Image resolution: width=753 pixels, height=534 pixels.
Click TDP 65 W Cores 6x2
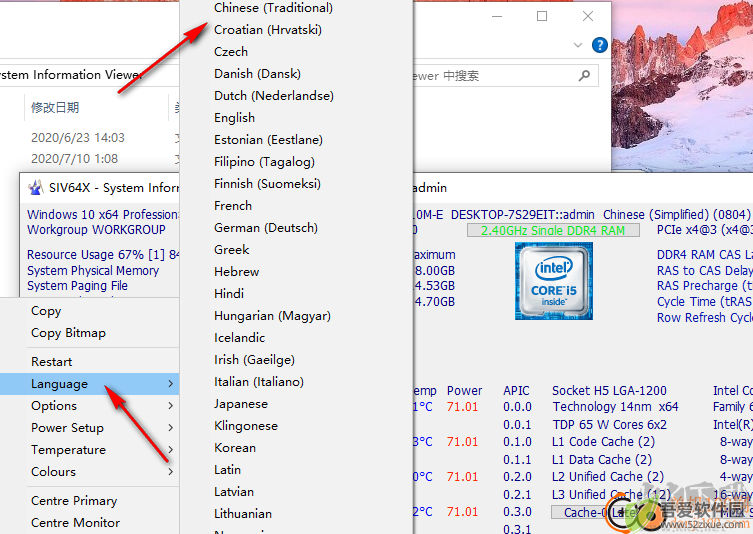[610, 425]
